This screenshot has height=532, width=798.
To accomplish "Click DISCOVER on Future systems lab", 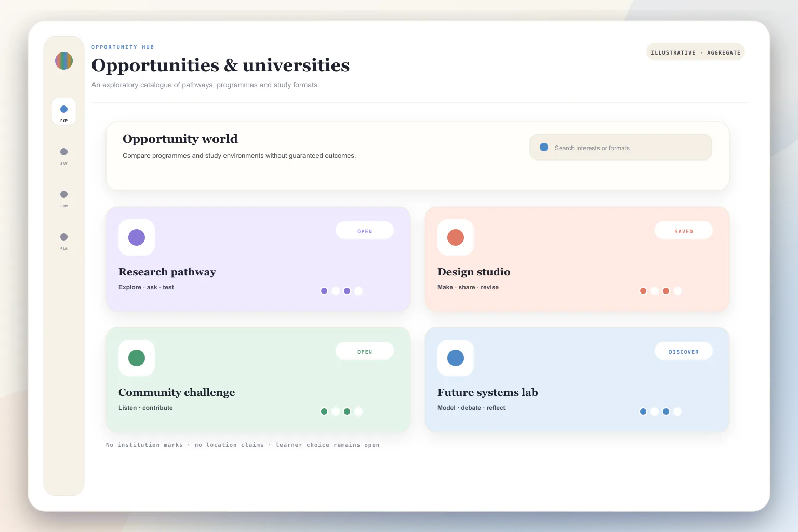I will click(x=684, y=351).
